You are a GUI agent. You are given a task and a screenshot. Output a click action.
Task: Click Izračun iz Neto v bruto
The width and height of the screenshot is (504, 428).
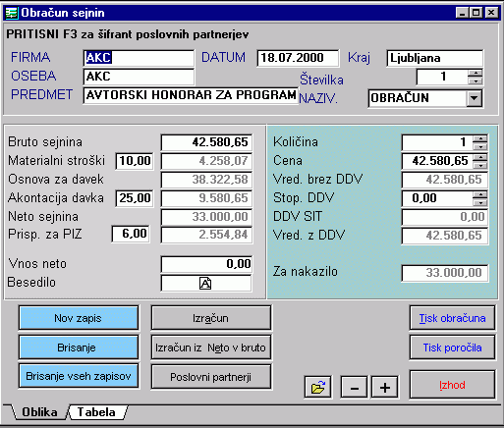(x=210, y=348)
